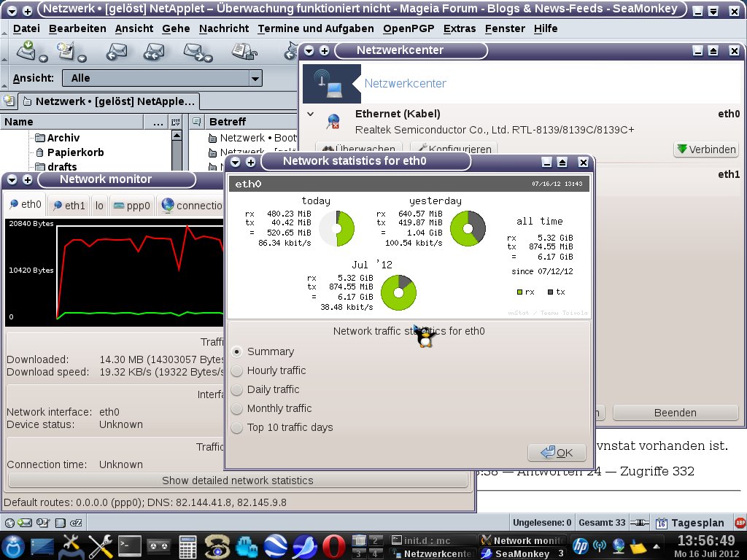Click the decrypt message toolbar icon with padlock
The image size is (747, 560).
pyautogui.click(x=244, y=52)
